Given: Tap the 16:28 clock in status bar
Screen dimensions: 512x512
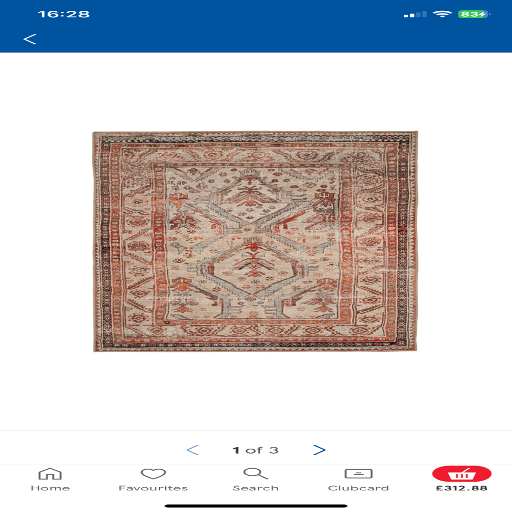Looking at the screenshot, I should click(64, 14).
